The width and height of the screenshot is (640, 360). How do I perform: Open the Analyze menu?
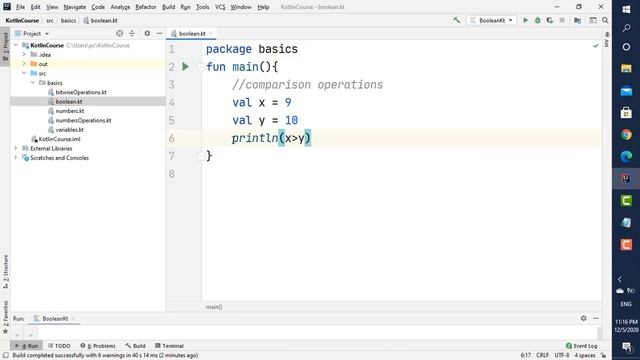tap(120, 7)
